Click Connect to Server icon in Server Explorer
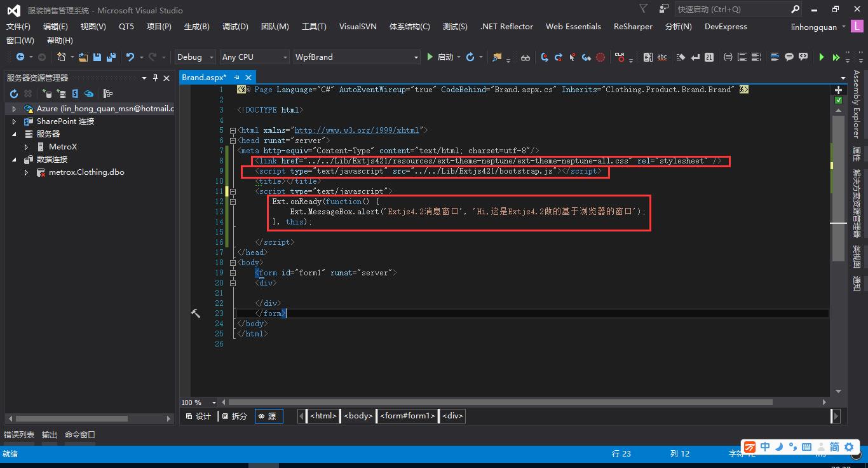Viewport: 868px width, 468px height. click(61, 93)
